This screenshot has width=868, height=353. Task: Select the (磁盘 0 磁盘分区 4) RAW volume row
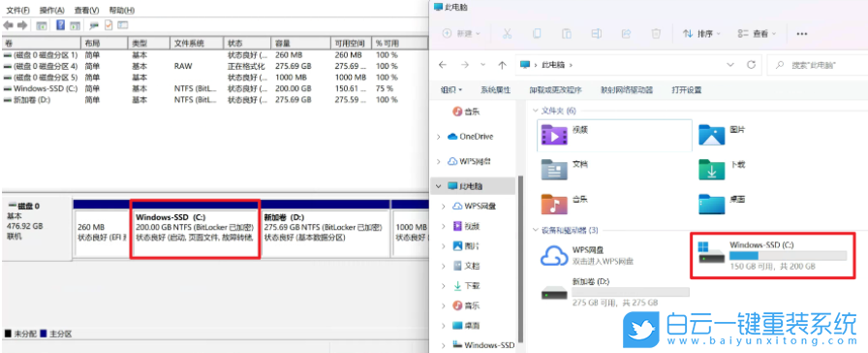215,67
